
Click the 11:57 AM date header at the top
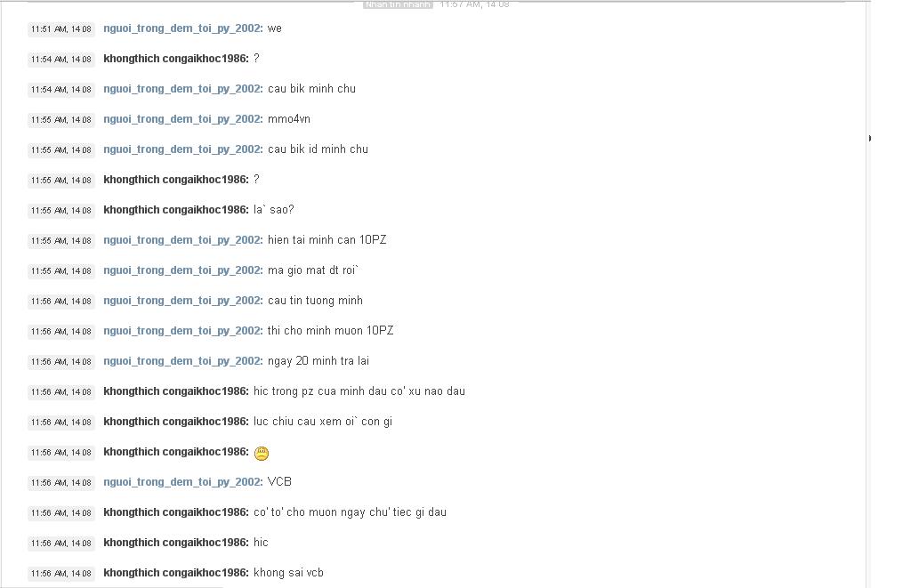474,4
